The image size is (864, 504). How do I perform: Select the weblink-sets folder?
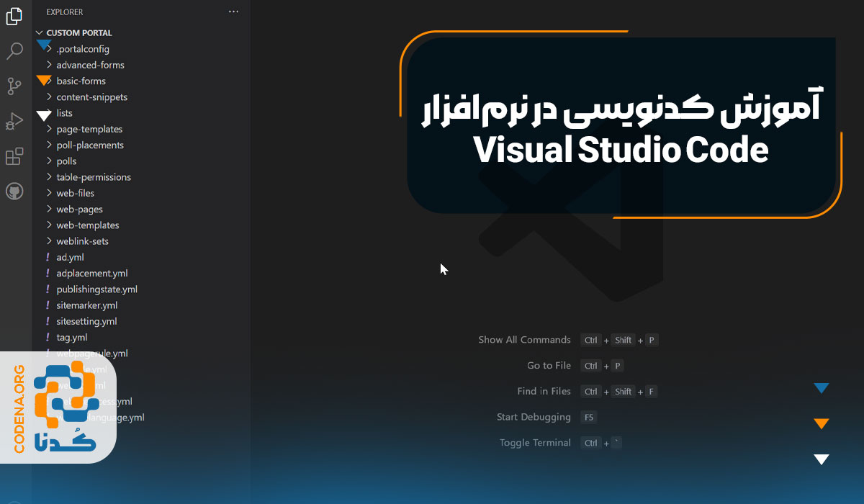pos(82,241)
